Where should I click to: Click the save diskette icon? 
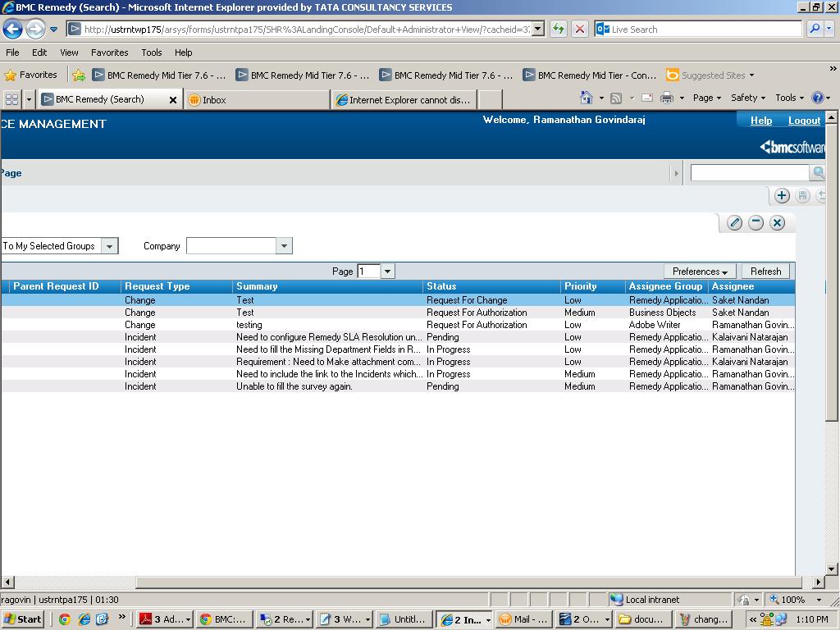coord(802,196)
